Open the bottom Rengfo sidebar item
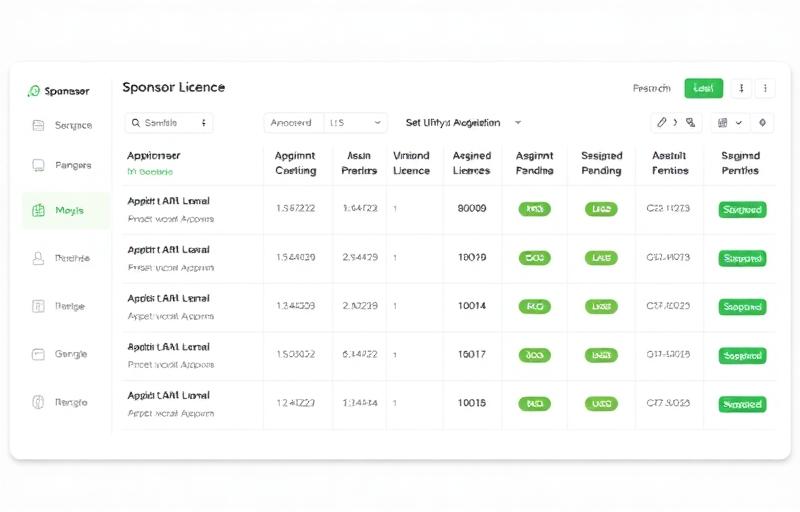Screen dimensions: 800x512 (x=62, y=402)
